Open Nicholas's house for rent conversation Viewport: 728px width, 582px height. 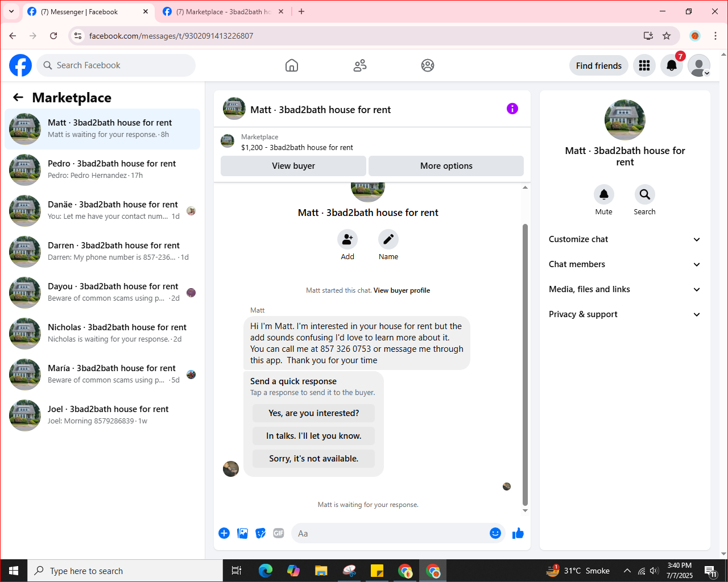102,334
